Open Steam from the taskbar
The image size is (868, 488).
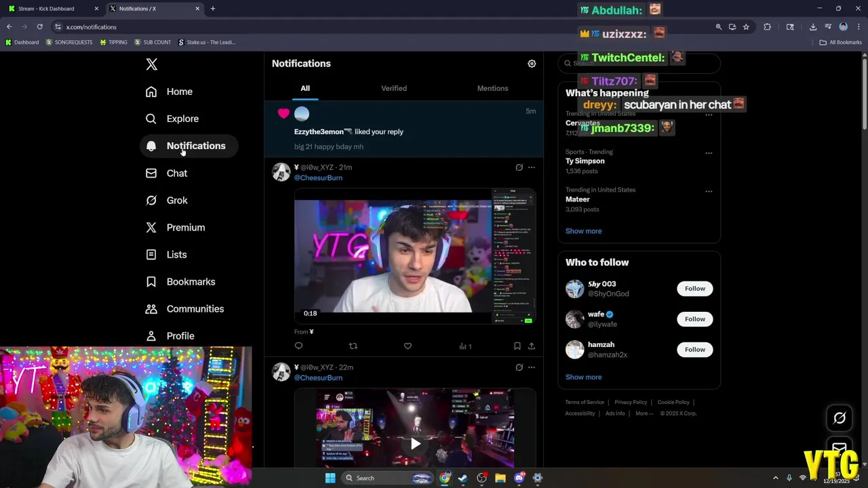[x=462, y=478]
